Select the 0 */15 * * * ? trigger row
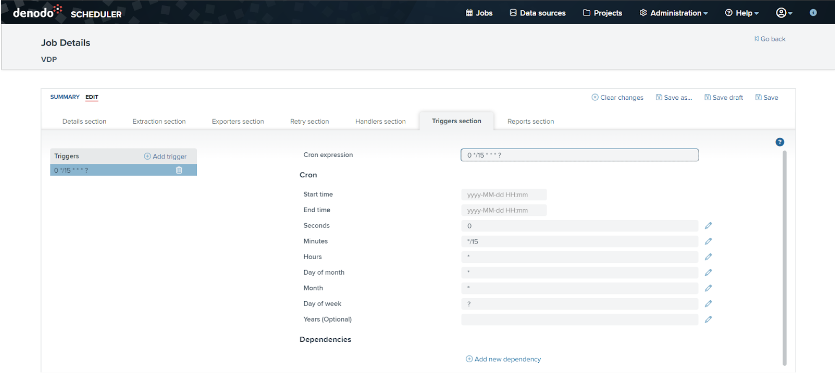This screenshot has height=375, width=835. click(124, 170)
